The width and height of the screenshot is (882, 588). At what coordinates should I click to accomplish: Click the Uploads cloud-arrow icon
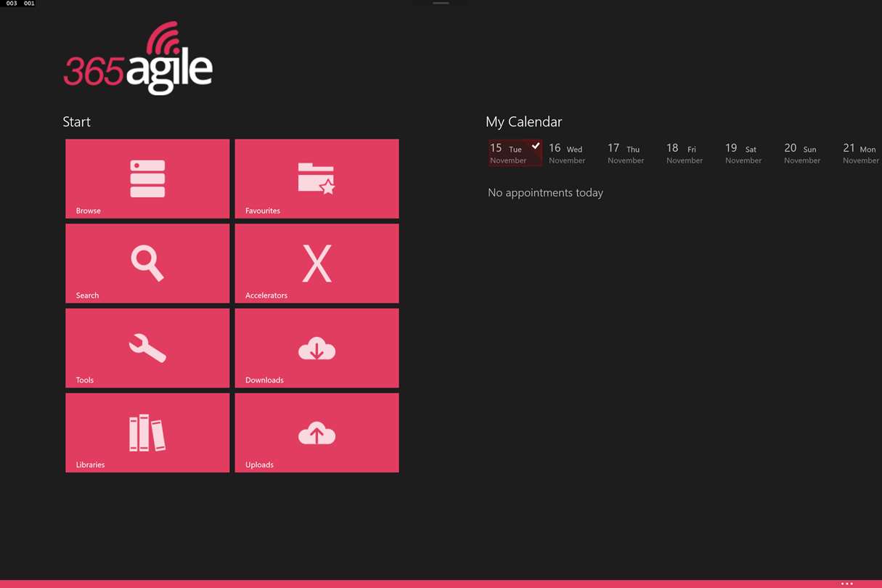317,434
